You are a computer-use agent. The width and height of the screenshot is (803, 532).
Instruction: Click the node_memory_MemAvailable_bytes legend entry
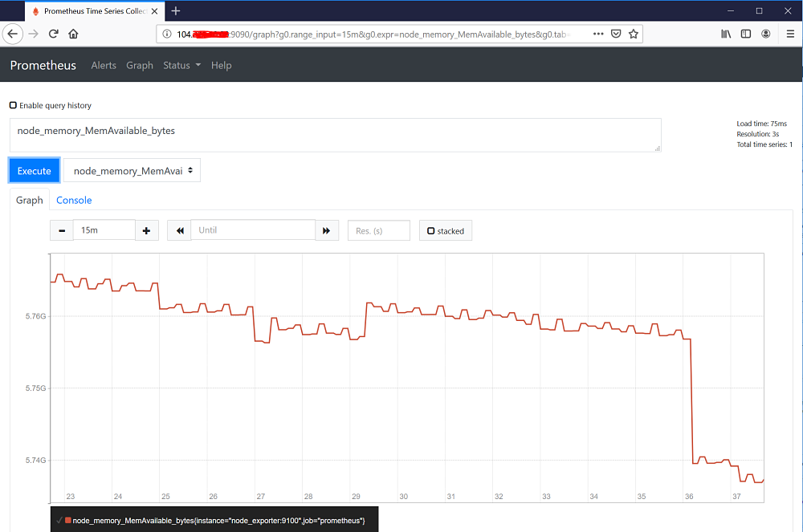click(x=218, y=520)
